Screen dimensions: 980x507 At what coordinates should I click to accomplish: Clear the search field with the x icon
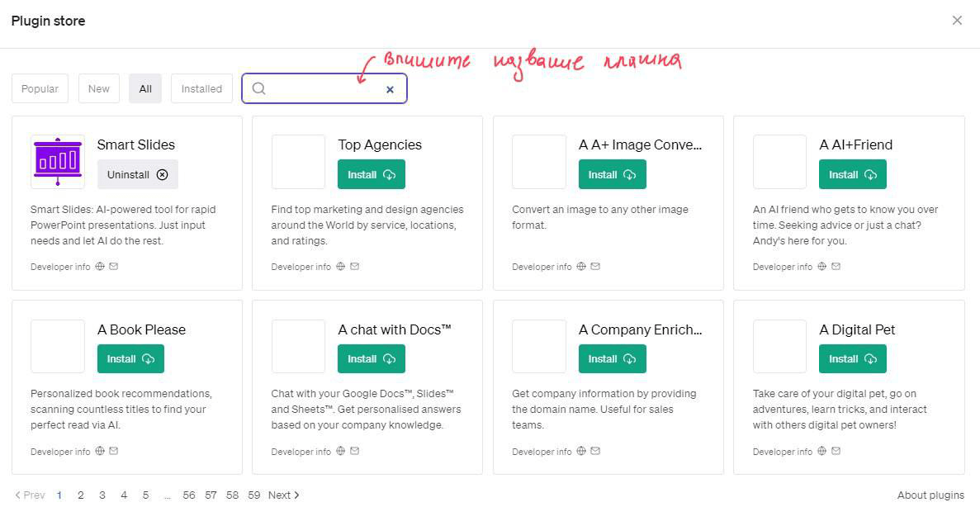click(390, 89)
